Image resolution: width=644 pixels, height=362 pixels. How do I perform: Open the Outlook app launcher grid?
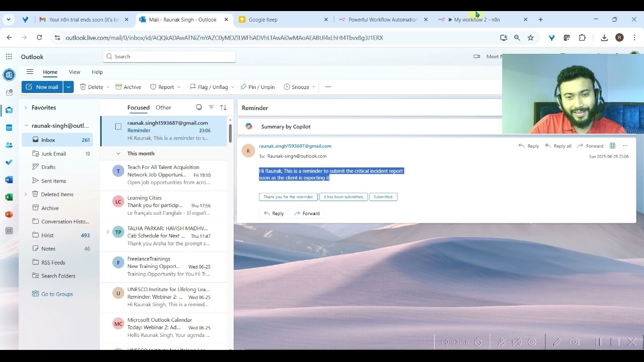coord(9,57)
